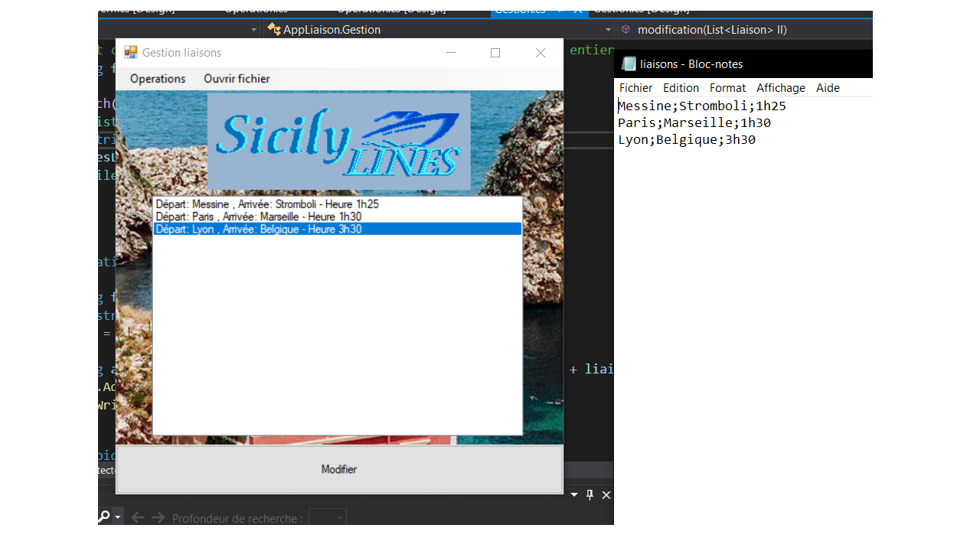
Task: Open the Fichier menu in Bloc-notes
Action: (x=635, y=88)
